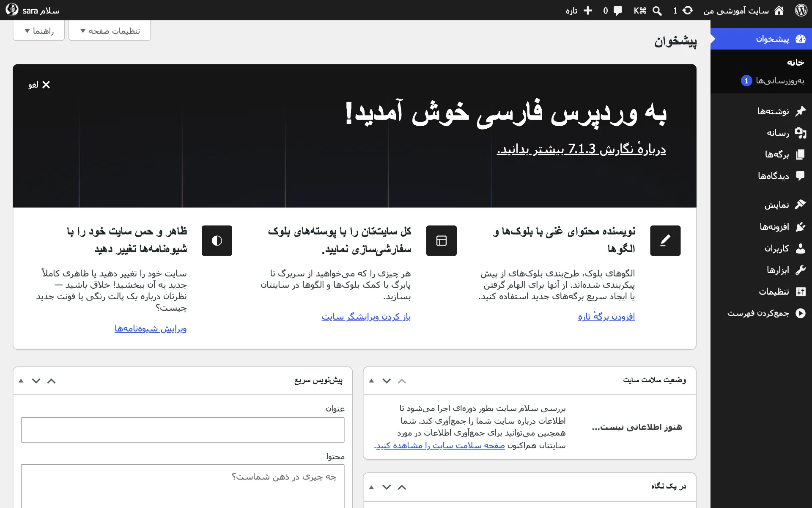This screenshot has height=508, width=812.
Task: Toggle the پیش‌نویس سریع panel triangle
Action: [21, 381]
